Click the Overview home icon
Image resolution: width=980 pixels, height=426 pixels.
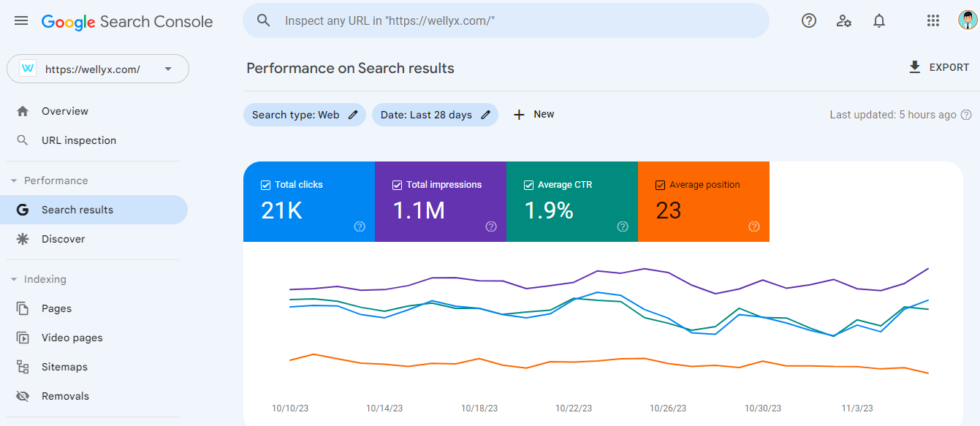[x=23, y=111]
